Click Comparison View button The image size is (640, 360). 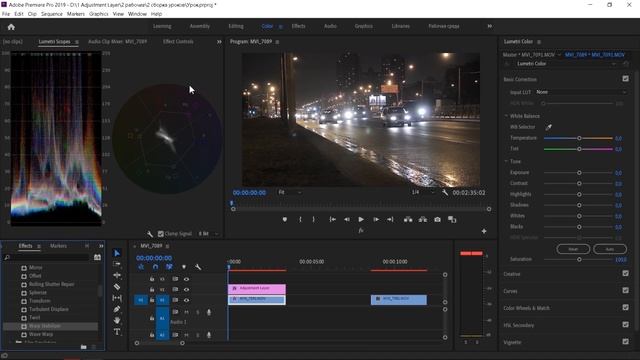coord(452,220)
